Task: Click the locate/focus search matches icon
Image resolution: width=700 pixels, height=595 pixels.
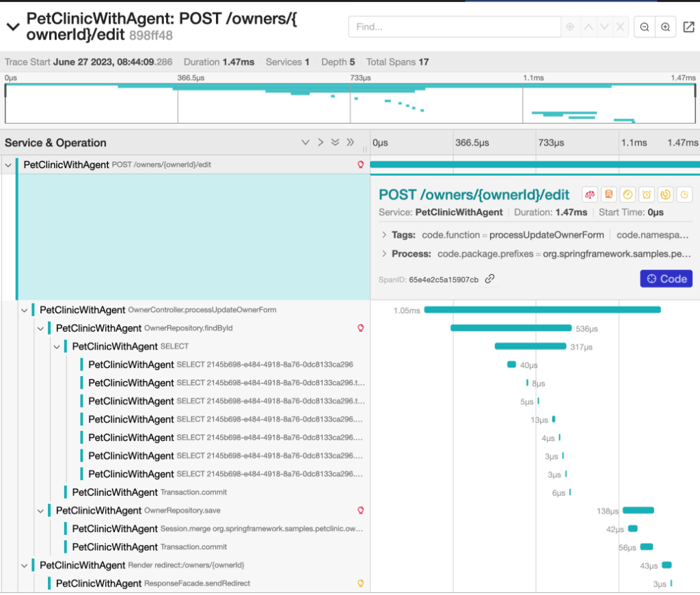Action: click(x=570, y=27)
